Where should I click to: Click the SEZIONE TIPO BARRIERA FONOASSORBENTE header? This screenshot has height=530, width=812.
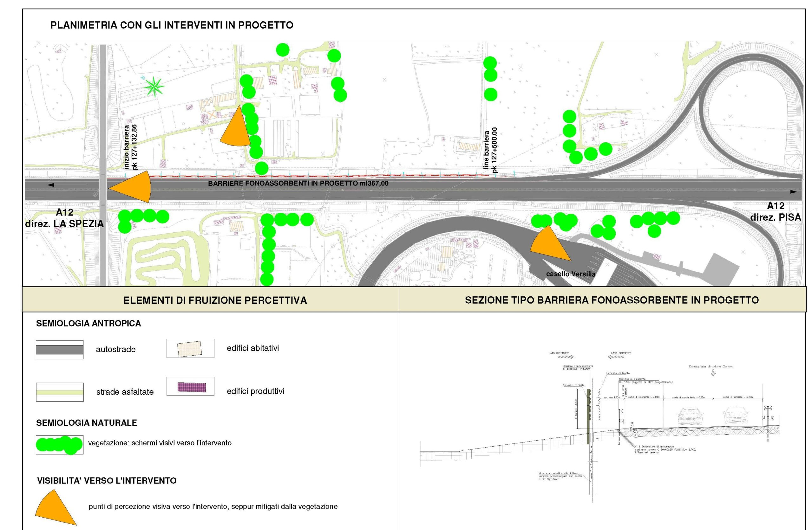click(612, 300)
